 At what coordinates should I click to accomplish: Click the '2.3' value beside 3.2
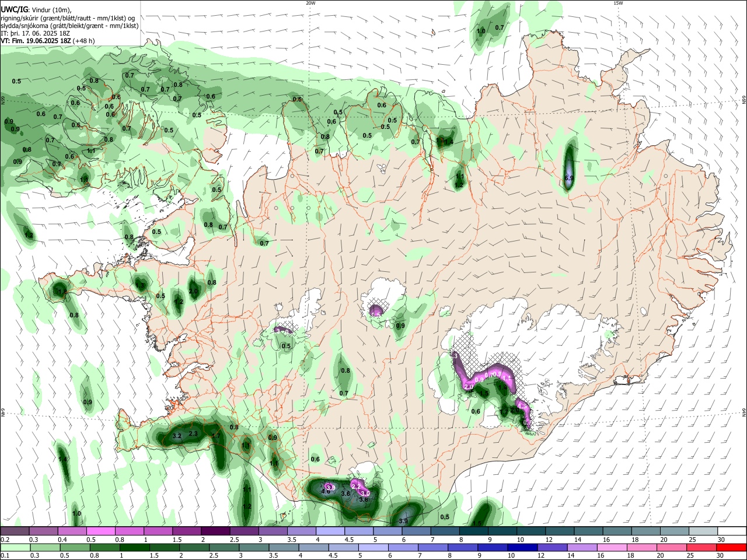click(x=194, y=433)
